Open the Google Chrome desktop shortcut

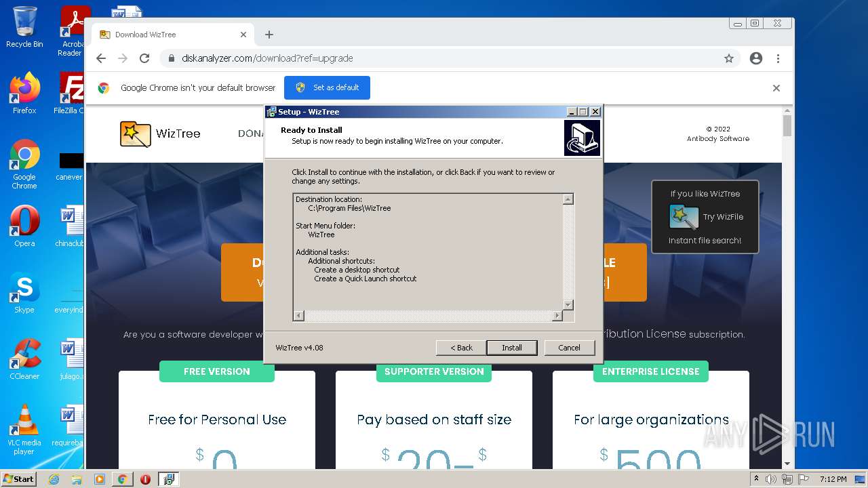tap(24, 164)
